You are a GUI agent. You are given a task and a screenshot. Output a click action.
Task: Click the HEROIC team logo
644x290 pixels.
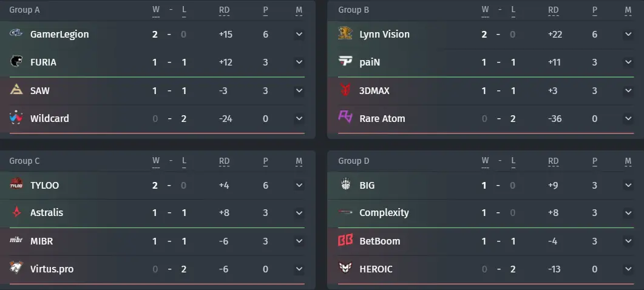click(x=345, y=268)
